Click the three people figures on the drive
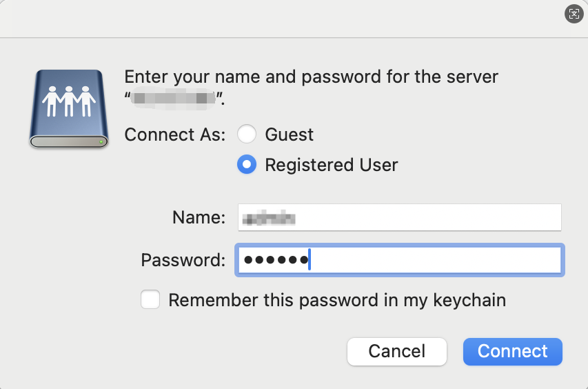Viewport: 588px width, 389px height. [x=68, y=101]
